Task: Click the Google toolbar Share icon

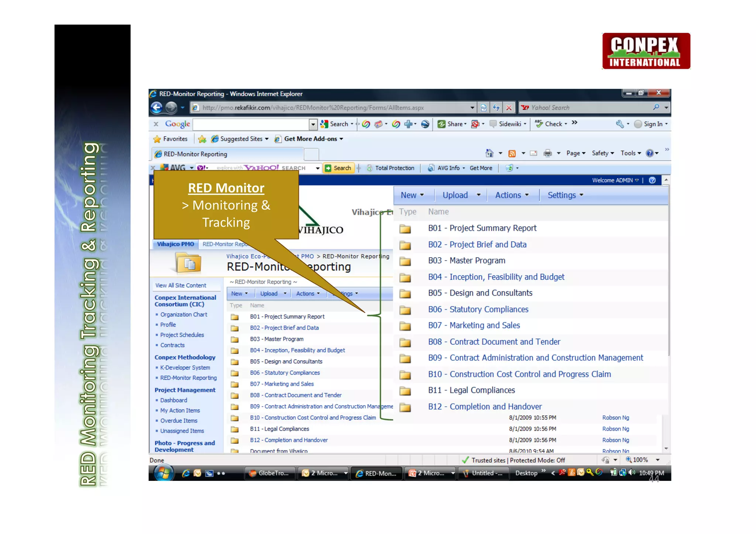Action: [x=441, y=124]
